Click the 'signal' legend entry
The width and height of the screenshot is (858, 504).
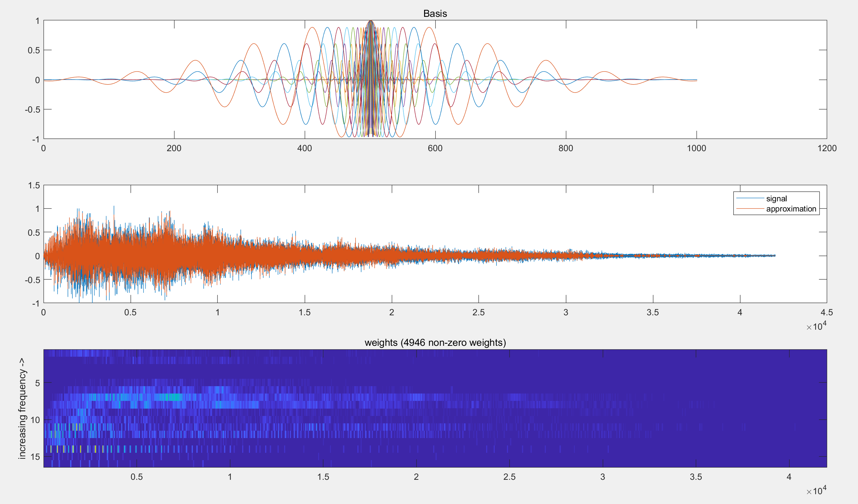pos(777,199)
